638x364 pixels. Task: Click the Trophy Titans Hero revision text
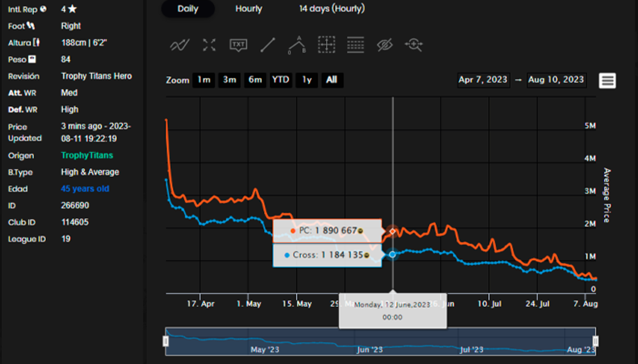point(96,76)
